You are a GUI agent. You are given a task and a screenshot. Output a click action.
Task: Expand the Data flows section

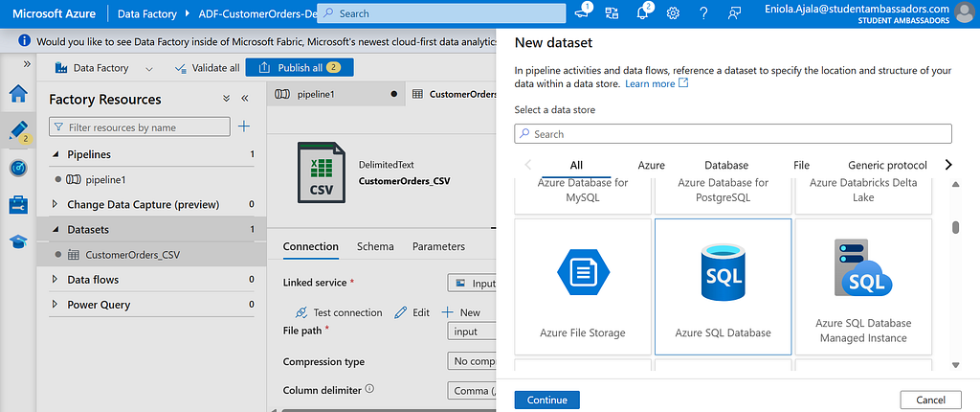coord(55,279)
